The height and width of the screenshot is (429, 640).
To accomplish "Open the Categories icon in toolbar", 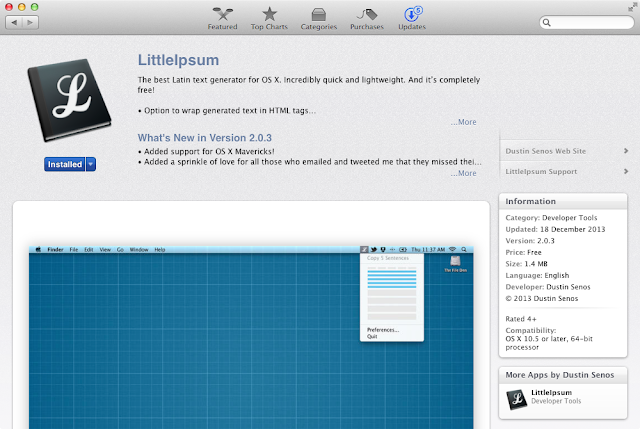I will point(319,15).
